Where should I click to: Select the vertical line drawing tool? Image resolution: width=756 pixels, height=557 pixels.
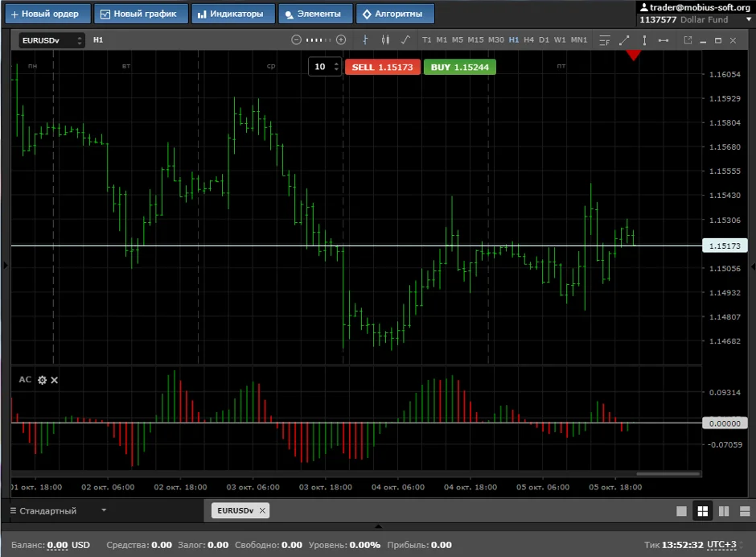644,40
